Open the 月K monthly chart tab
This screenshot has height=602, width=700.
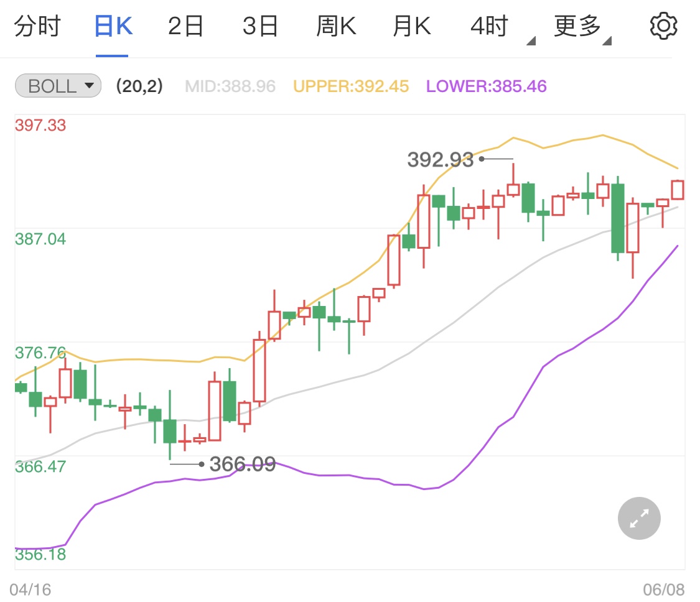pyautogui.click(x=412, y=26)
